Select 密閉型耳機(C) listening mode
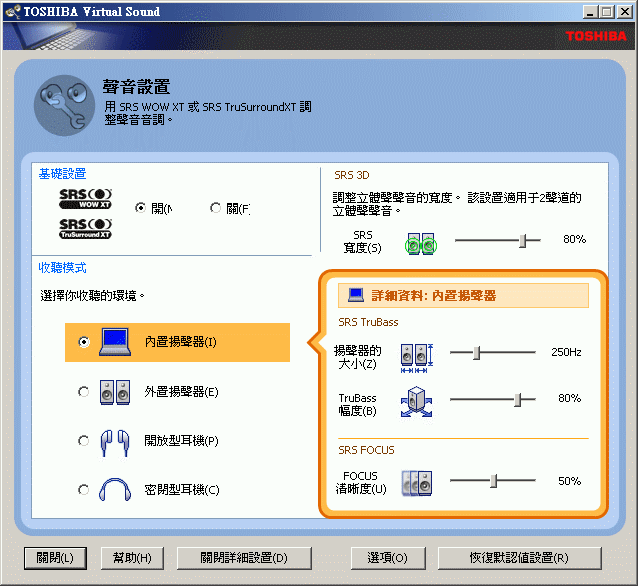Screen dimensions: 638x586 point(83,490)
